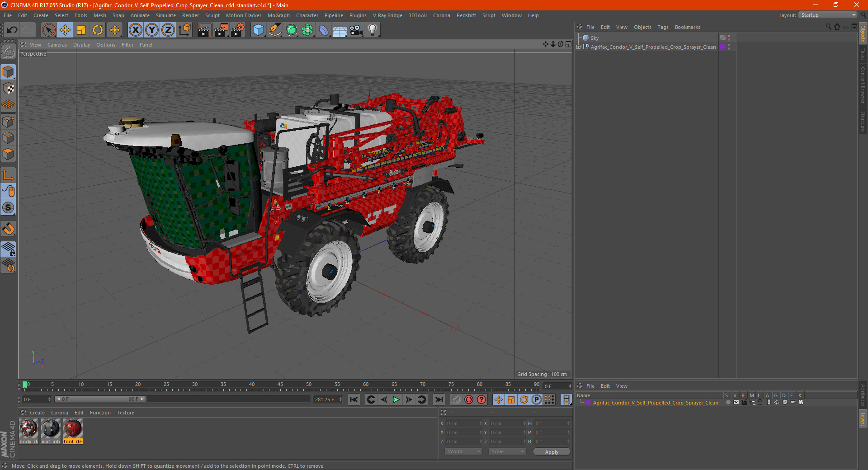Open viewport Cameras menu
This screenshot has height=470, width=868.
(57, 45)
